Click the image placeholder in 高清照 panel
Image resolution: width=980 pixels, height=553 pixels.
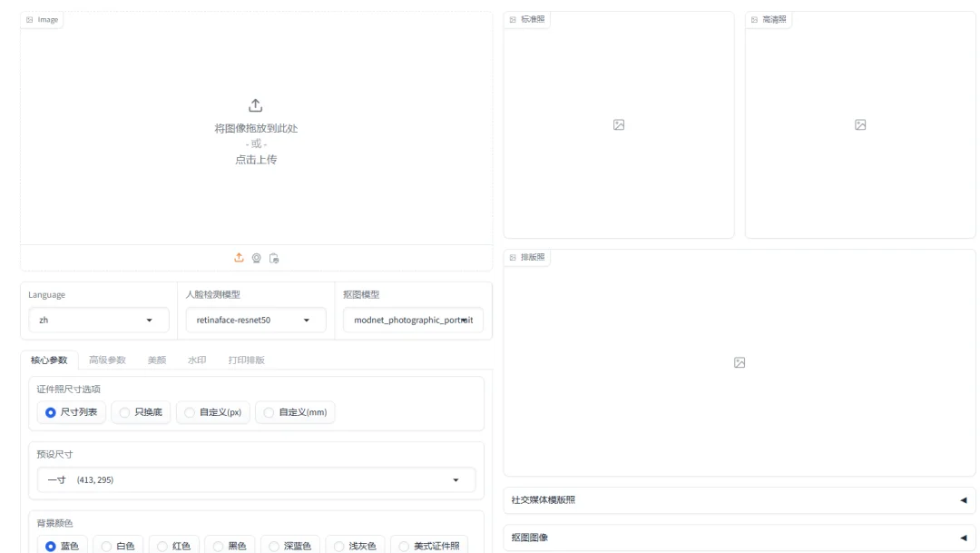pos(859,123)
